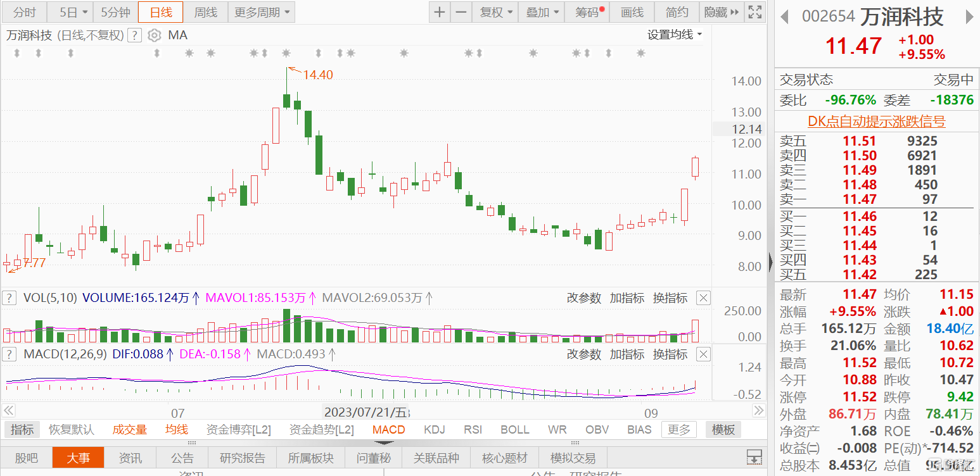
Task: Select the RSI indicator
Action: click(473, 430)
